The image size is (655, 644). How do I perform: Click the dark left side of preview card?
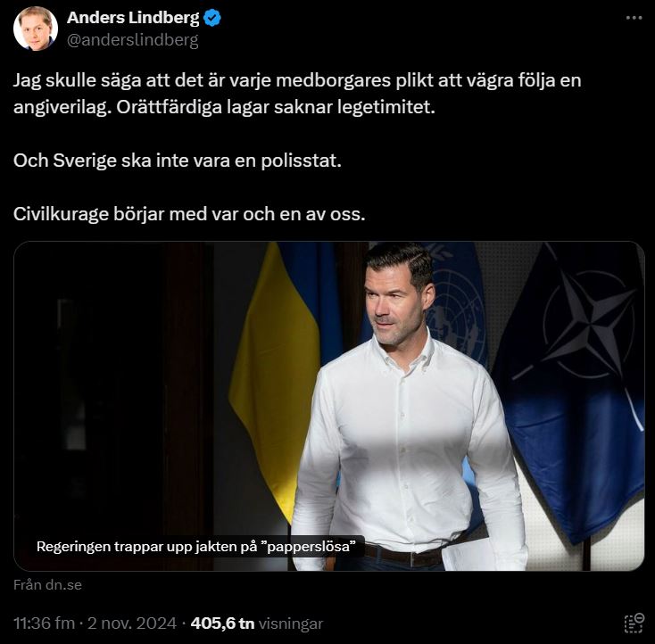112,388
